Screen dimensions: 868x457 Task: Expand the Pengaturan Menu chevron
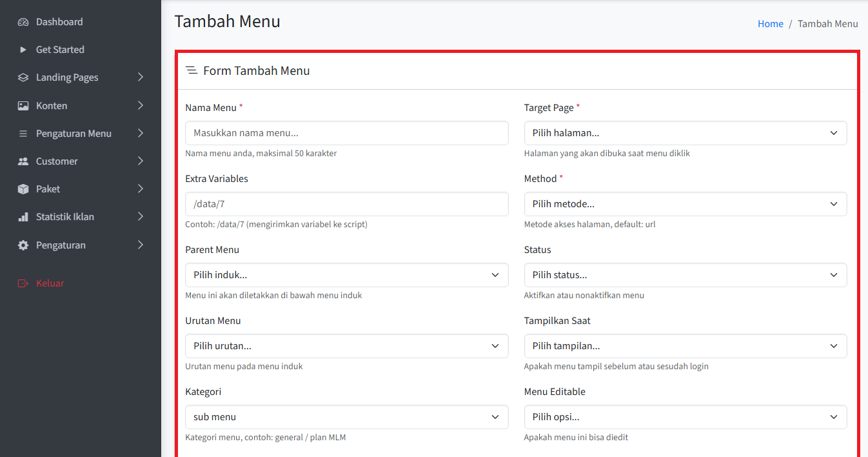click(x=141, y=134)
